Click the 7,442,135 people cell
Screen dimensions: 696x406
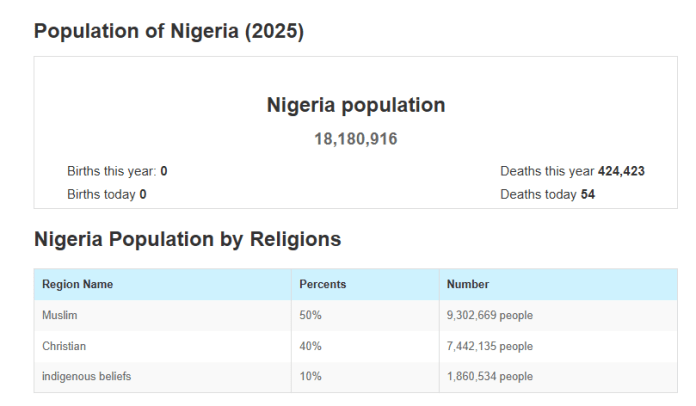(x=490, y=346)
